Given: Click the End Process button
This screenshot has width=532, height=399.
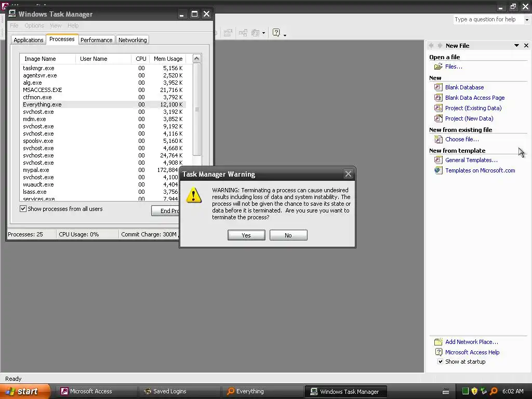Looking at the screenshot, I should [x=166, y=211].
